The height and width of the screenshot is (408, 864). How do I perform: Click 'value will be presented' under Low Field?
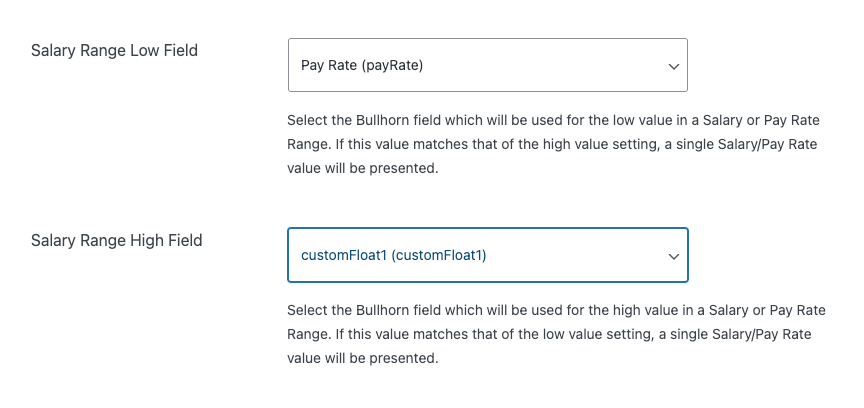tap(362, 169)
